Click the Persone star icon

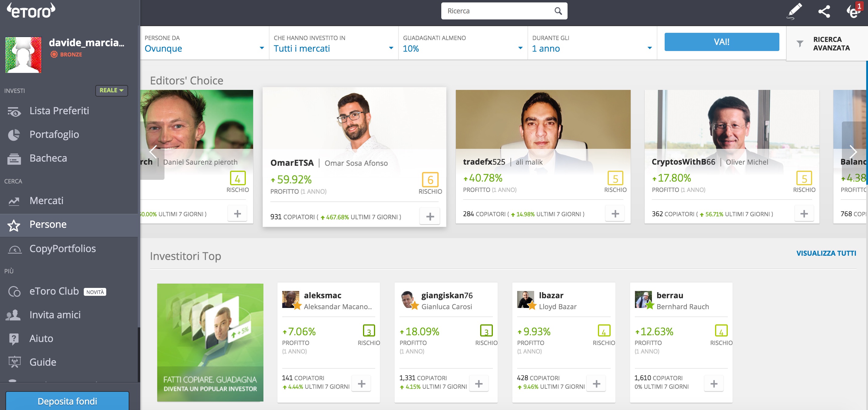14,225
